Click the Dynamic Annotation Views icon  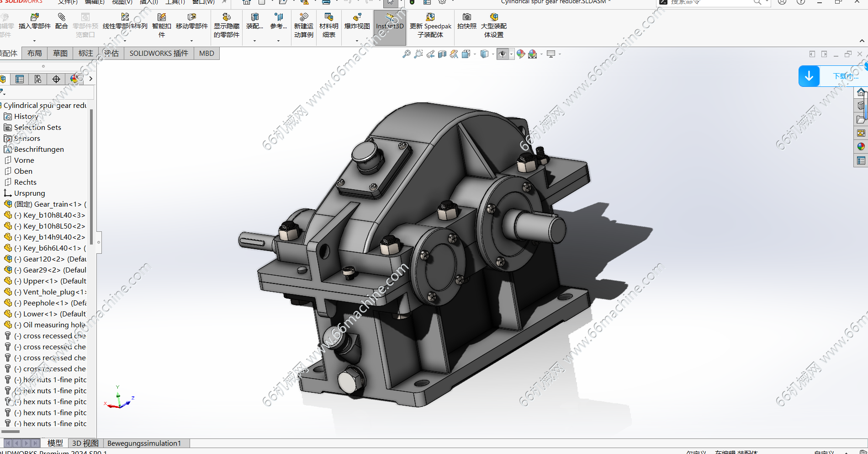click(454, 54)
